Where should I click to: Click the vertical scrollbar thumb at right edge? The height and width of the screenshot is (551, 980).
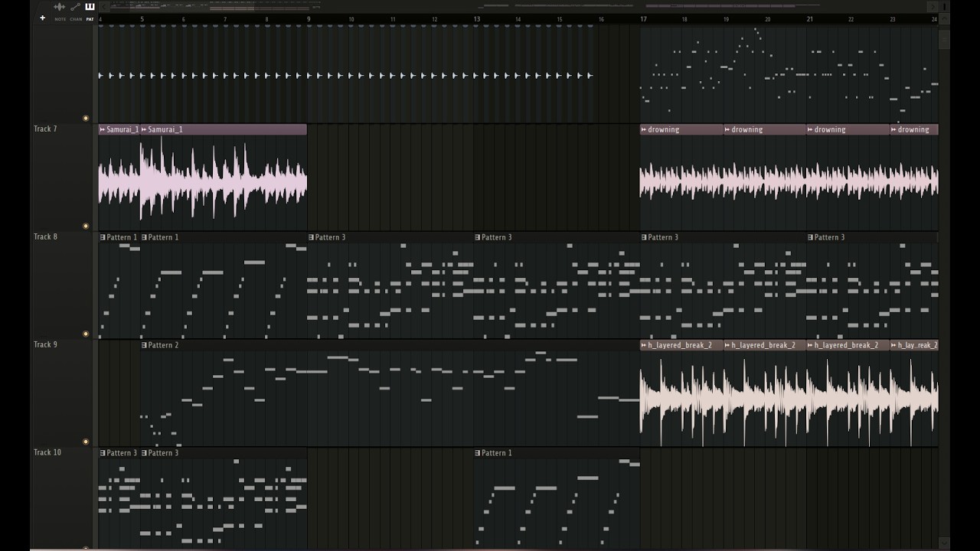point(944,40)
